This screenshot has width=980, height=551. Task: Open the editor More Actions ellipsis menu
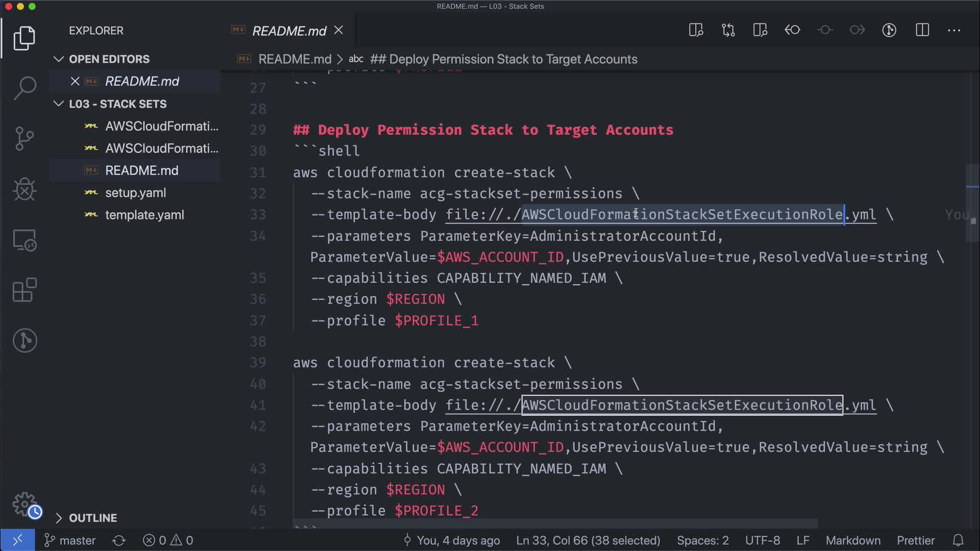953,30
